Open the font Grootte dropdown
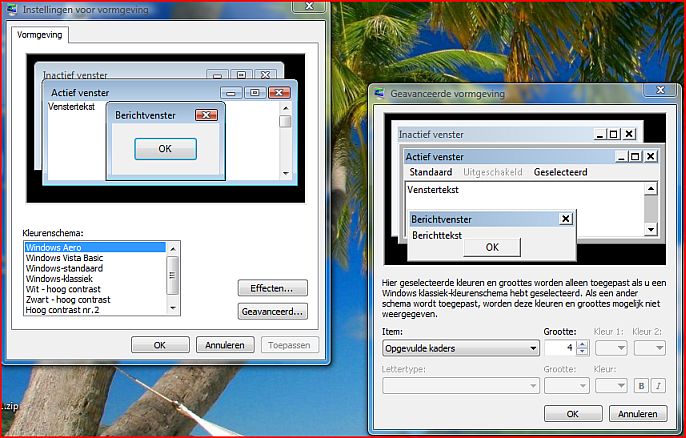 tap(566, 385)
